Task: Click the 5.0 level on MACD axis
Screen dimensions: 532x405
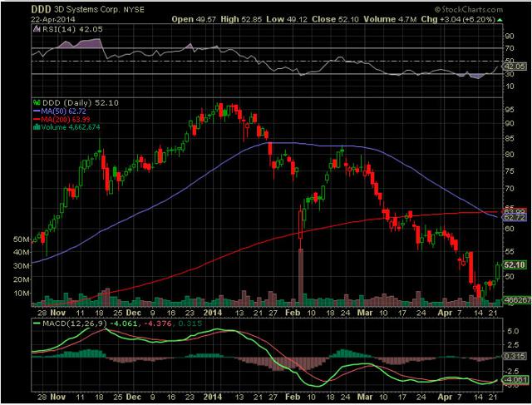Action: tap(512, 331)
